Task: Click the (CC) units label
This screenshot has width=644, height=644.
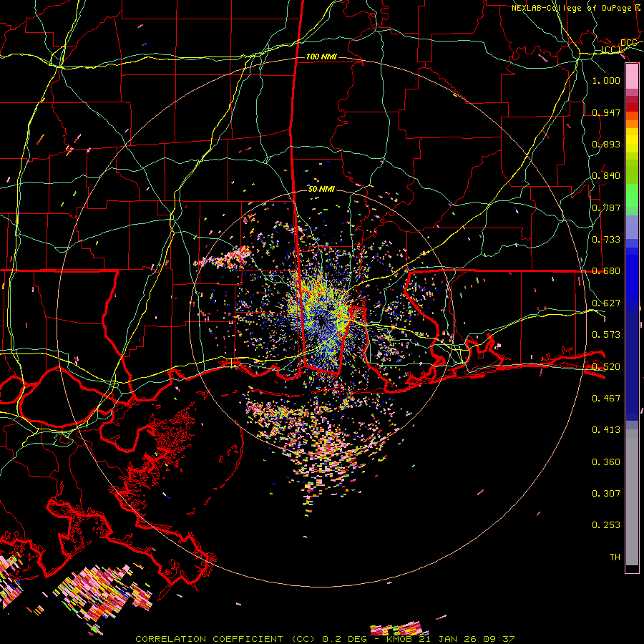Action: pos(611,49)
